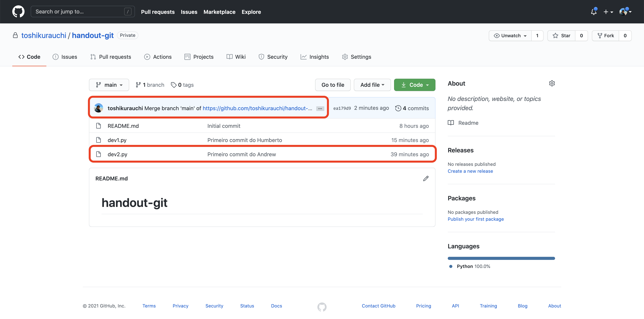The width and height of the screenshot is (644, 319).
Task: View the 1 branch link
Action: click(150, 85)
